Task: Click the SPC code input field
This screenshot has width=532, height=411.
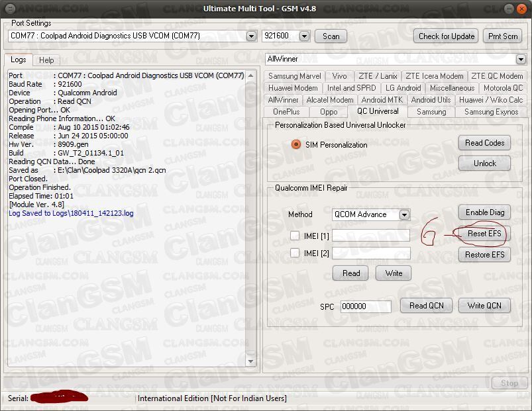Action: (x=366, y=306)
